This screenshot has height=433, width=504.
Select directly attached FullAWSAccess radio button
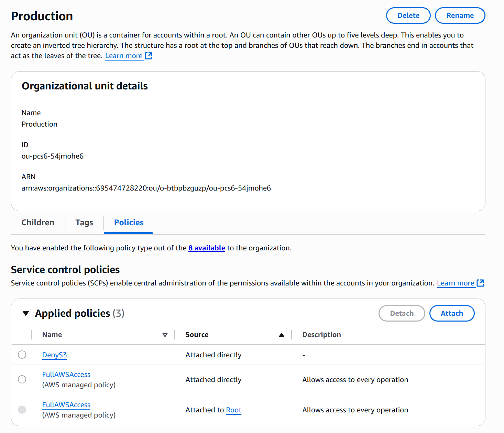click(22, 379)
